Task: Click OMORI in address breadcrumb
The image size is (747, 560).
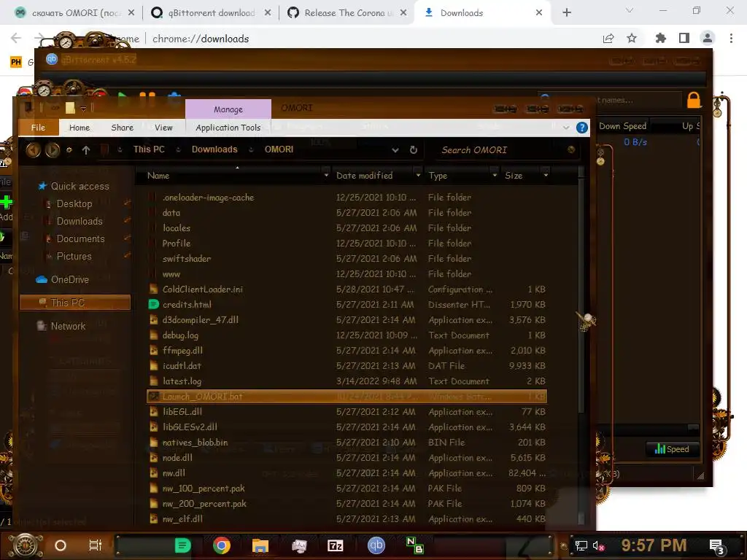Action: click(279, 149)
